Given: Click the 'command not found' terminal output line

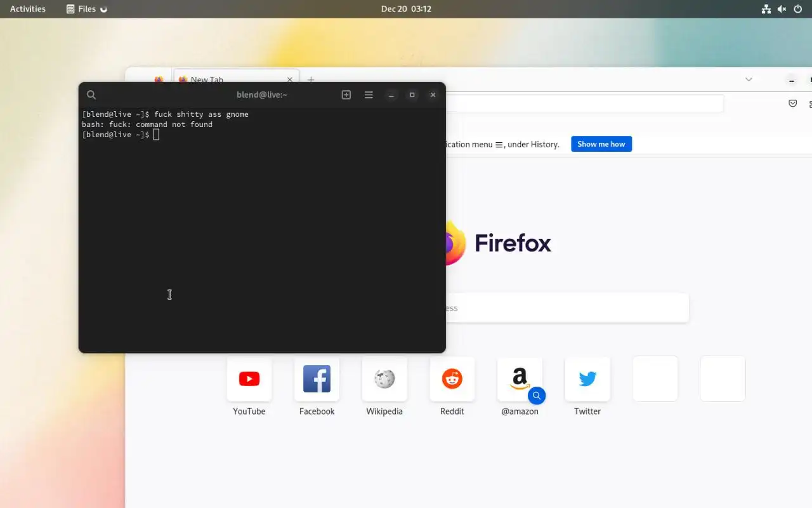Looking at the screenshot, I should pyautogui.click(x=147, y=124).
